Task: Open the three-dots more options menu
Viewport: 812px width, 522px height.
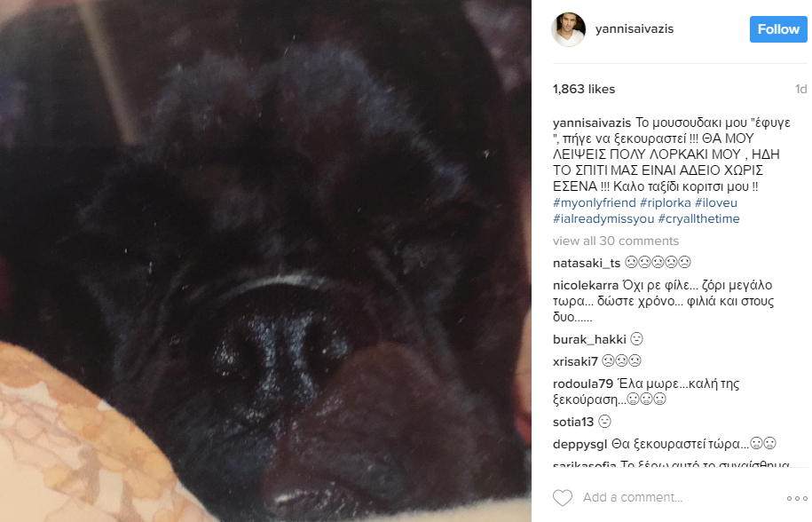Action: (797, 498)
